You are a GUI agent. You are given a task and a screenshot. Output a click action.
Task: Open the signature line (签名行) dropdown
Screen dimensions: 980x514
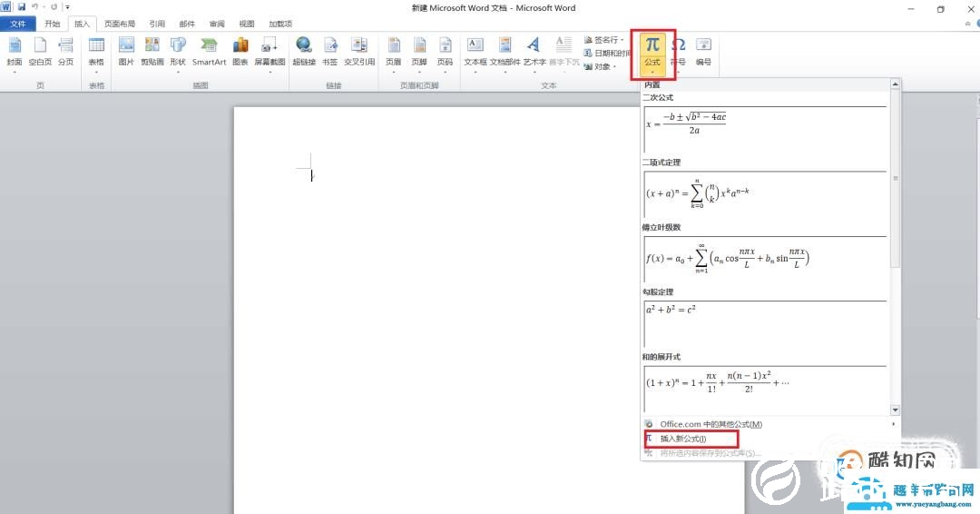pyautogui.click(x=603, y=40)
